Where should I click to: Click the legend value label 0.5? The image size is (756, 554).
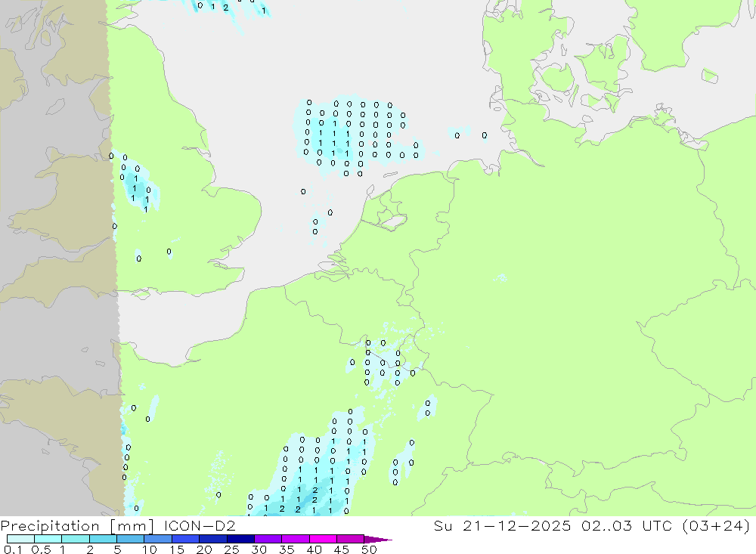(x=41, y=549)
